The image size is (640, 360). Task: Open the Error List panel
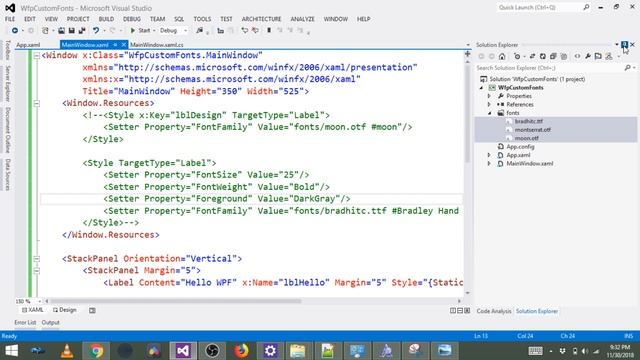click(x=25, y=322)
